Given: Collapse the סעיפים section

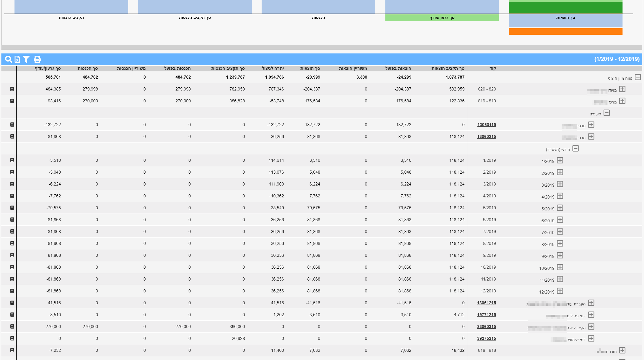Looking at the screenshot, I should tap(606, 113).
